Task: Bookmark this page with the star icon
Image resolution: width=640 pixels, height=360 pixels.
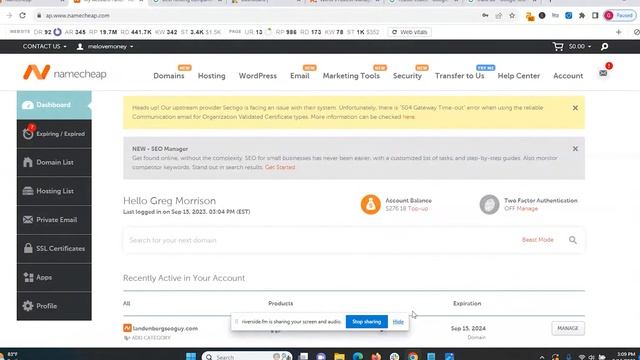Action: coord(512,16)
